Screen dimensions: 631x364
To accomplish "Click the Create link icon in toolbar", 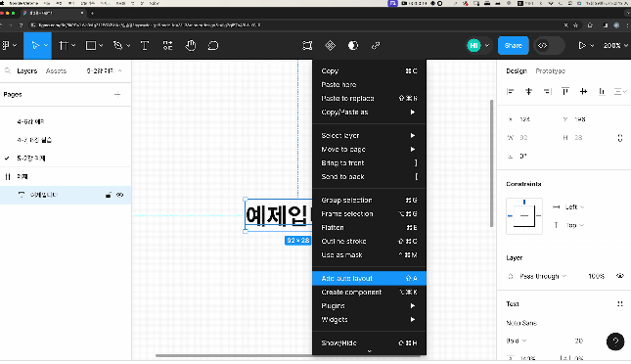I will point(376,45).
